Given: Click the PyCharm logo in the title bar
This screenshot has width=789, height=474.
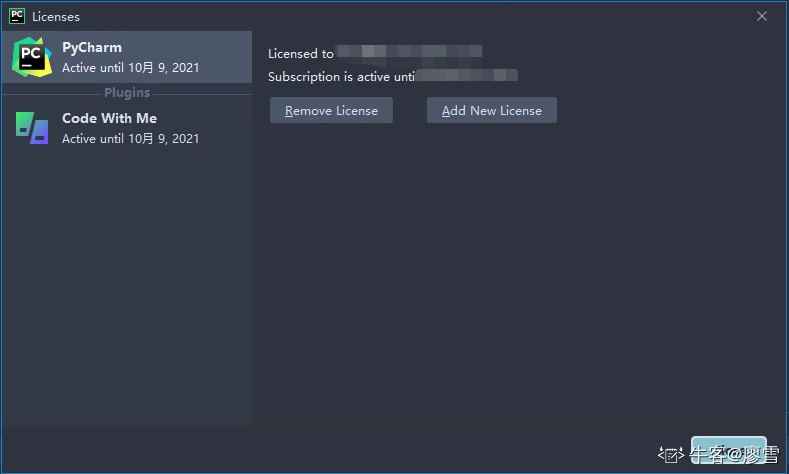Looking at the screenshot, I should pyautogui.click(x=17, y=16).
